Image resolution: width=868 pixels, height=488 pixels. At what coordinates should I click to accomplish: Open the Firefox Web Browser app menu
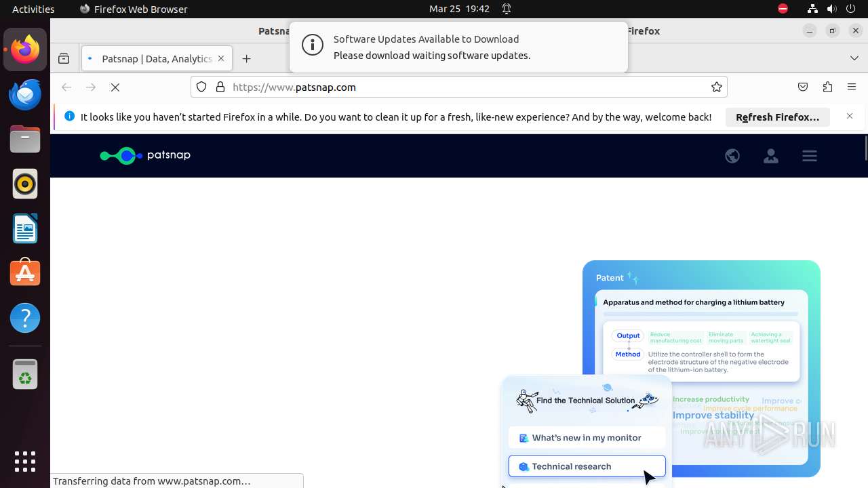[x=134, y=9]
